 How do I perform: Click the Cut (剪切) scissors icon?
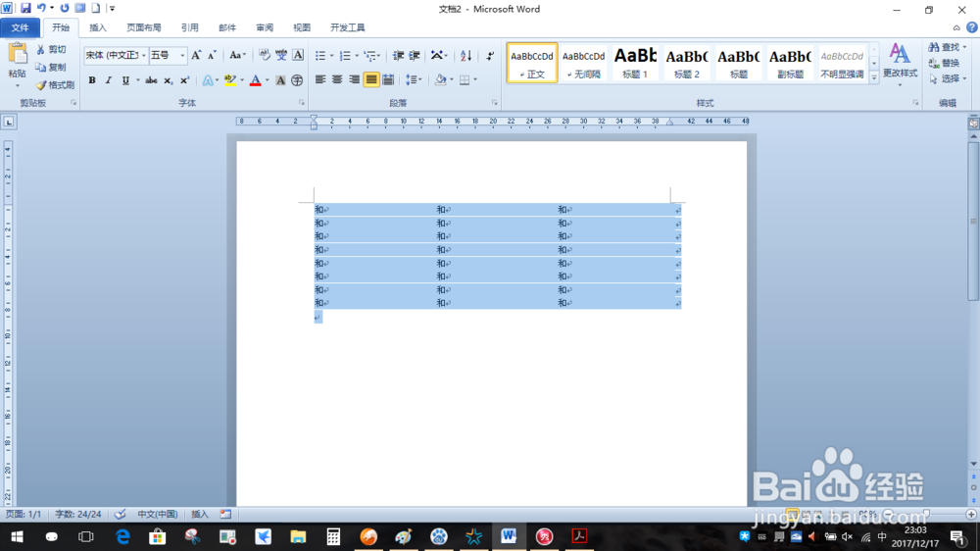pos(40,49)
